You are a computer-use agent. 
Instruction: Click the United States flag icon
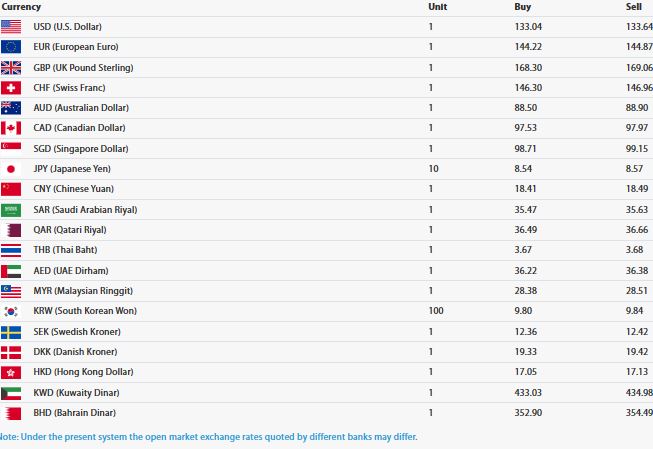tap(11, 27)
